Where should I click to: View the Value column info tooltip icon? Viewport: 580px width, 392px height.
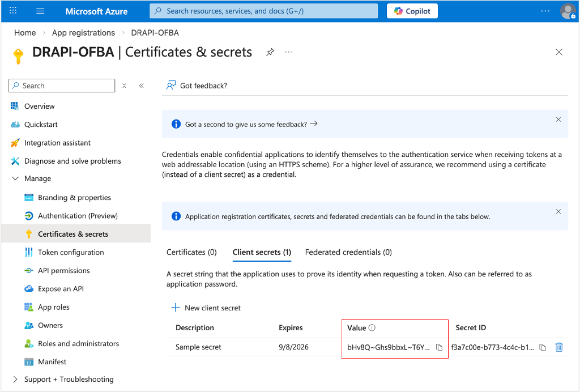[x=373, y=327]
